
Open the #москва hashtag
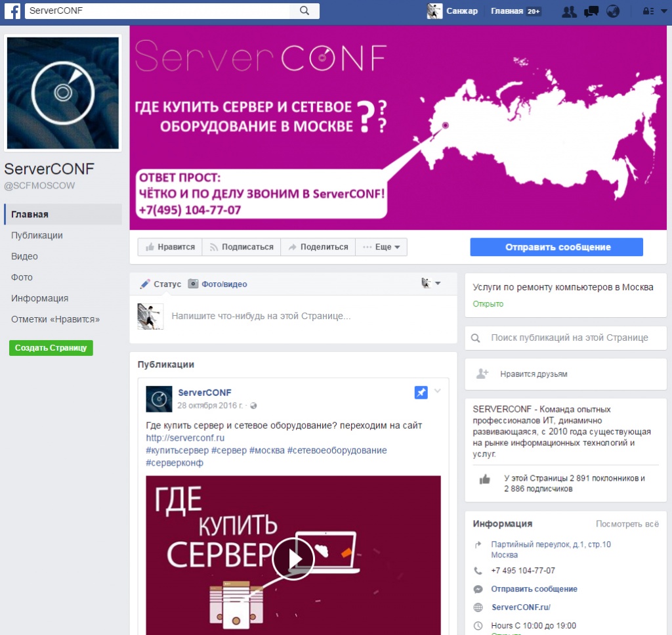point(267,450)
